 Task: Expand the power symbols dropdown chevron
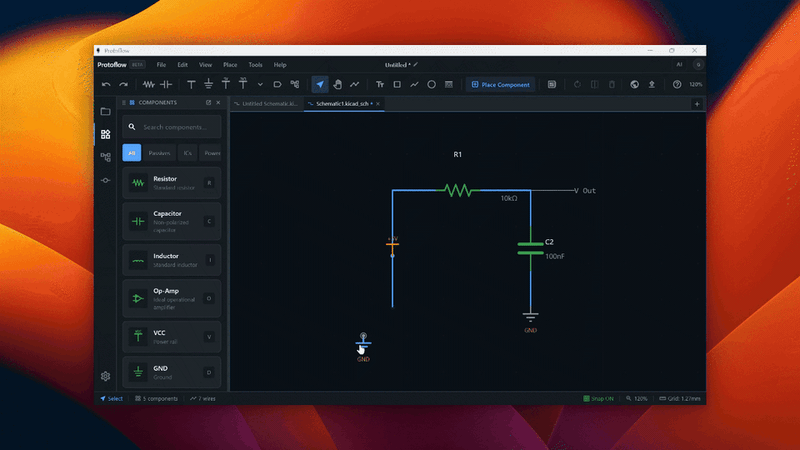pyautogui.click(x=260, y=85)
